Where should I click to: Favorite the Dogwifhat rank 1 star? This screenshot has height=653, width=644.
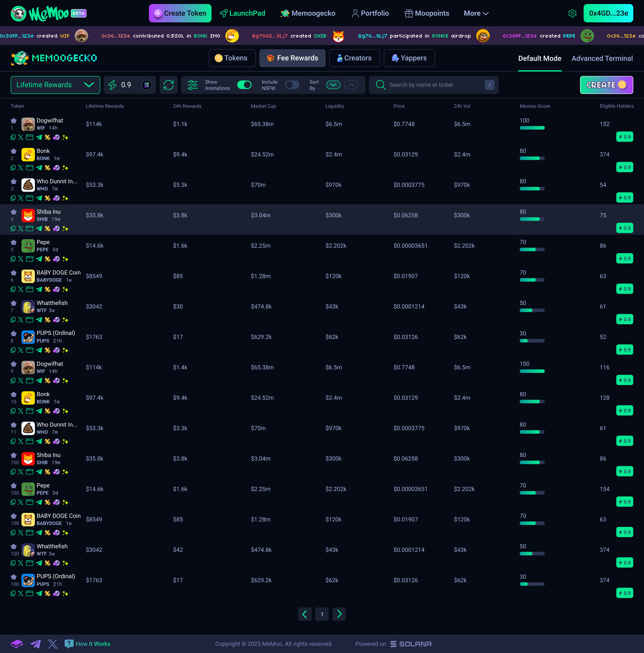pos(14,121)
